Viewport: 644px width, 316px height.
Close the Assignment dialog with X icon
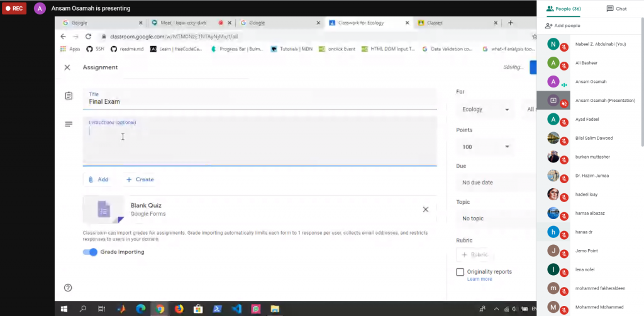(67, 67)
